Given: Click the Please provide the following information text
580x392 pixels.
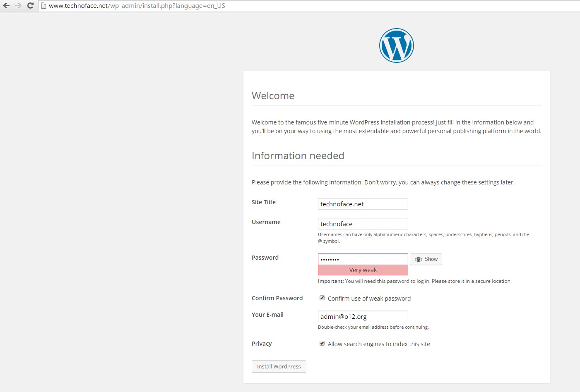Looking at the screenshot, I should (x=383, y=182).
